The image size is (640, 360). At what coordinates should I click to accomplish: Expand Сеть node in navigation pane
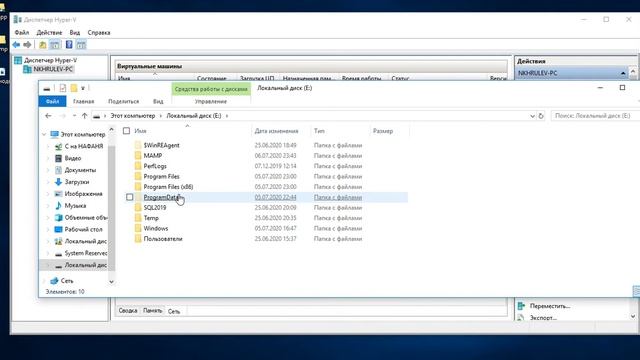pos(44,281)
